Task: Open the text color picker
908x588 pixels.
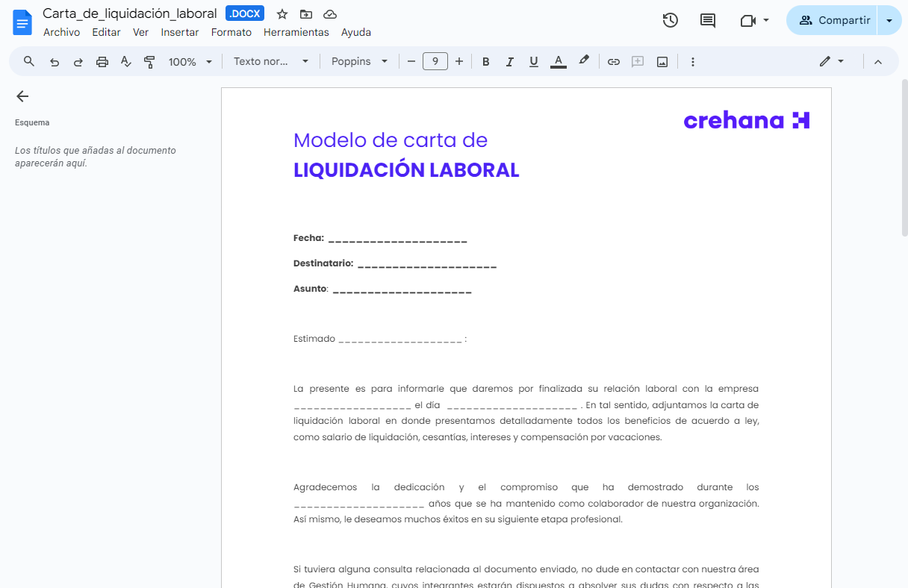Action: click(558, 61)
